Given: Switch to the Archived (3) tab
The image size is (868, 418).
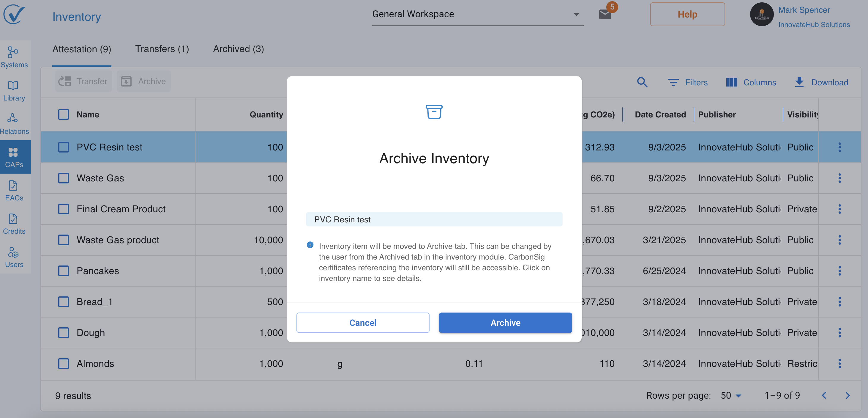Looking at the screenshot, I should coord(238,49).
